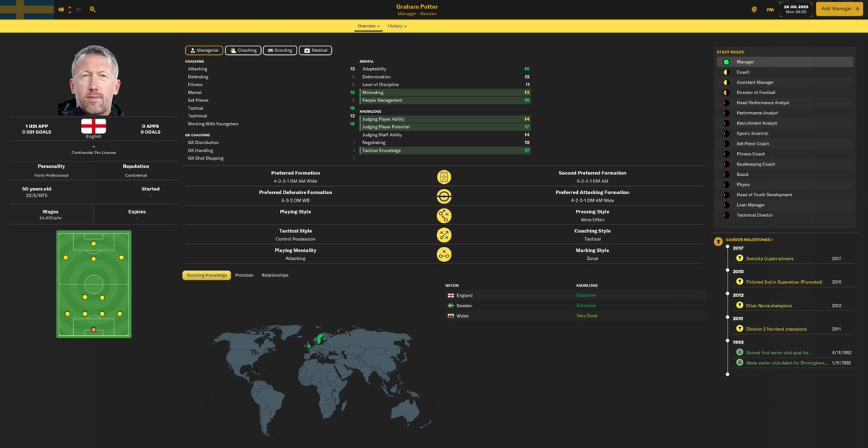Switch to the Coaching attributes tab
The image size is (868, 448).
243,51
